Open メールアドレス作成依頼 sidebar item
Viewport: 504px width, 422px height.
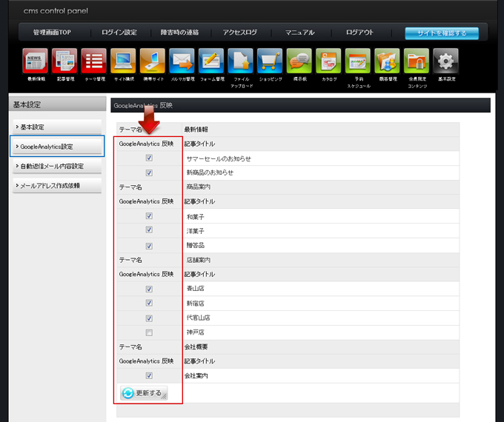point(57,185)
